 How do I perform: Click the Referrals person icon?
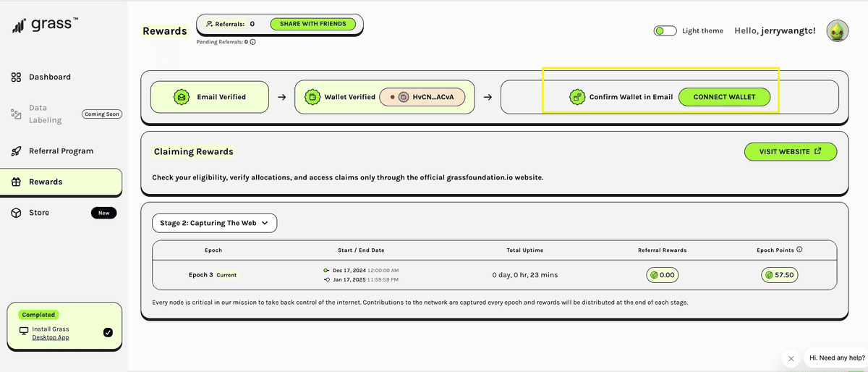[x=209, y=24]
